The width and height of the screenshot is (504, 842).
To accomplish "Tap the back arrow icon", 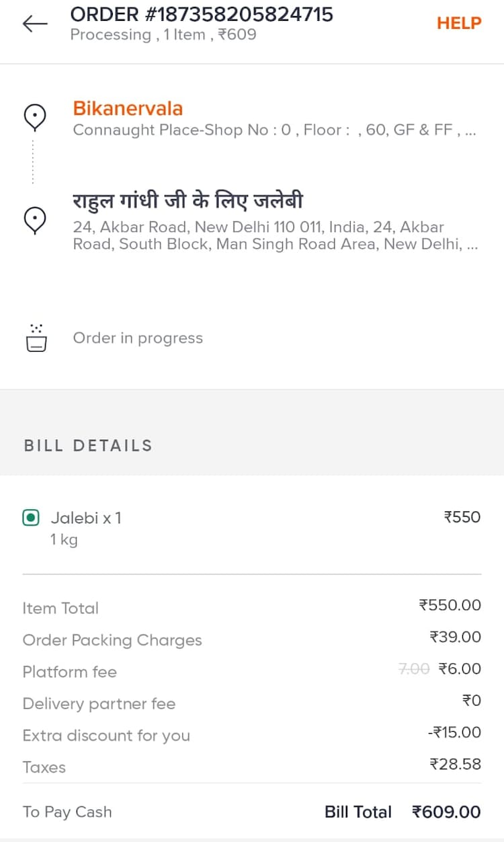I will click(35, 24).
